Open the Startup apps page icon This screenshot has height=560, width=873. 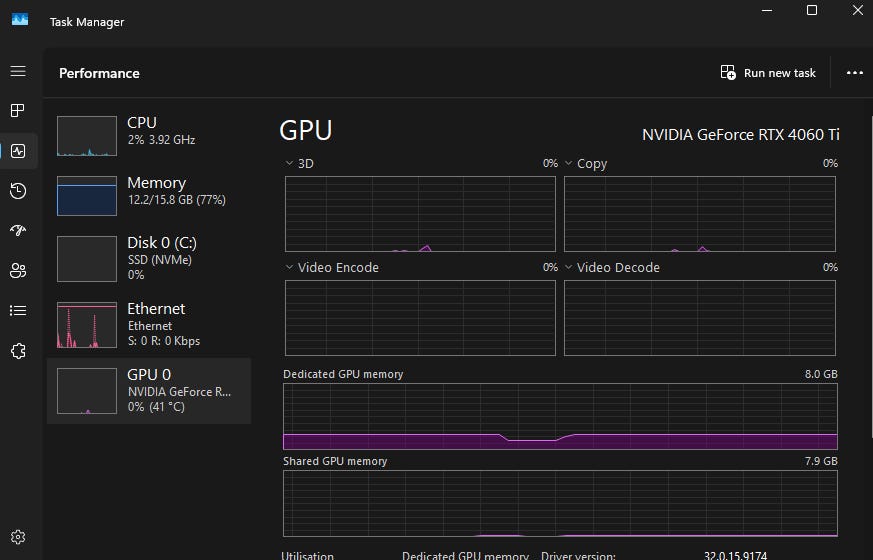18,230
